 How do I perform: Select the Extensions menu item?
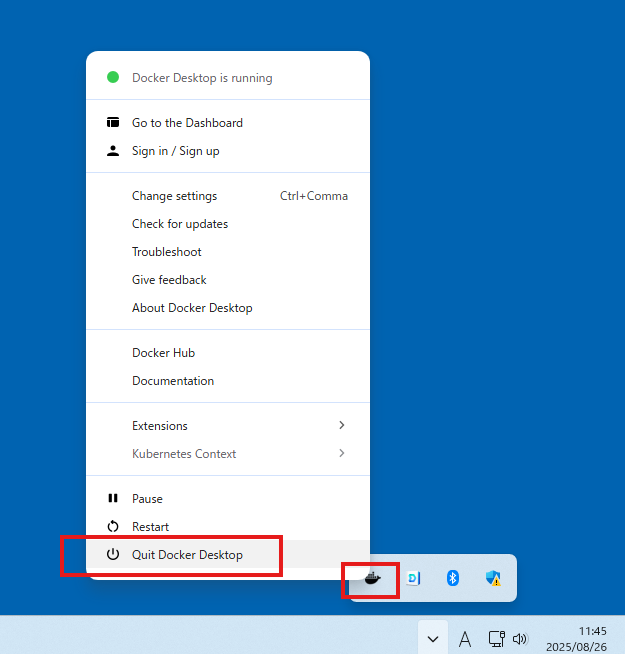[228, 425]
